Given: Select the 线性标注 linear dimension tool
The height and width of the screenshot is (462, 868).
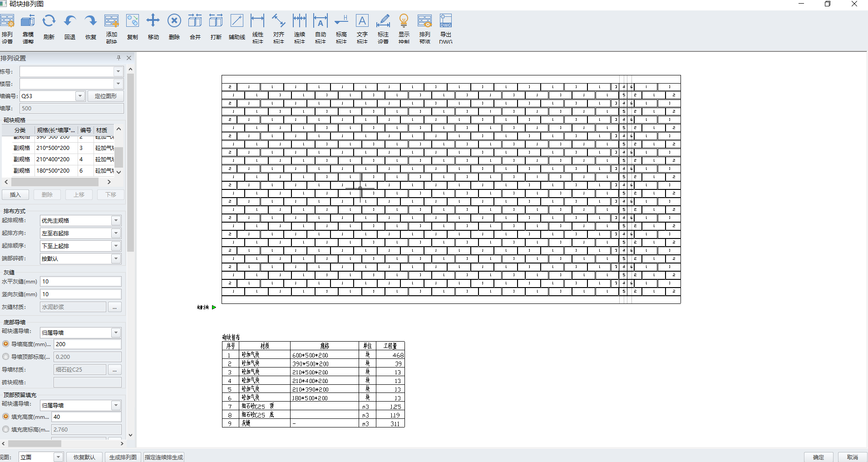Looking at the screenshot, I should 258,29.
